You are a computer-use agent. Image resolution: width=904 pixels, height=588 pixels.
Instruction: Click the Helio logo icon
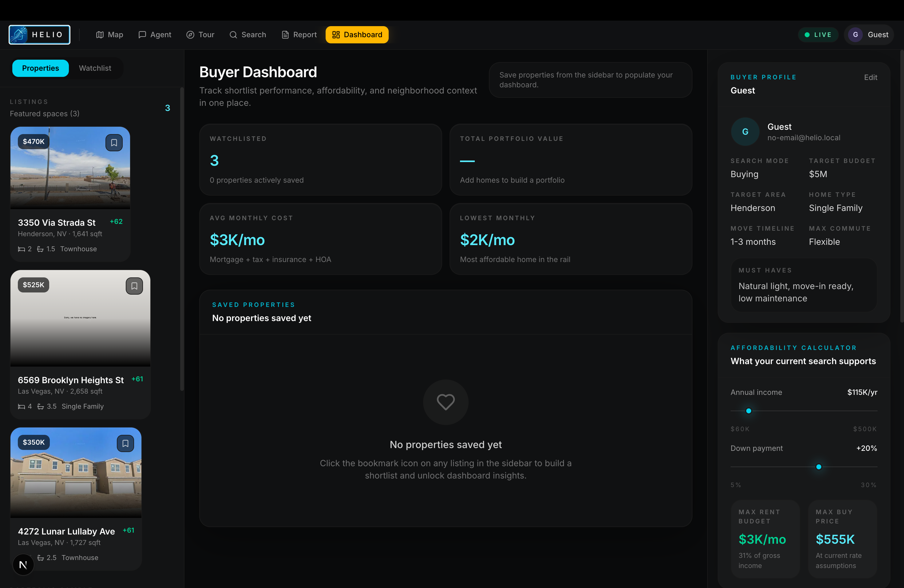coord(19,34)
